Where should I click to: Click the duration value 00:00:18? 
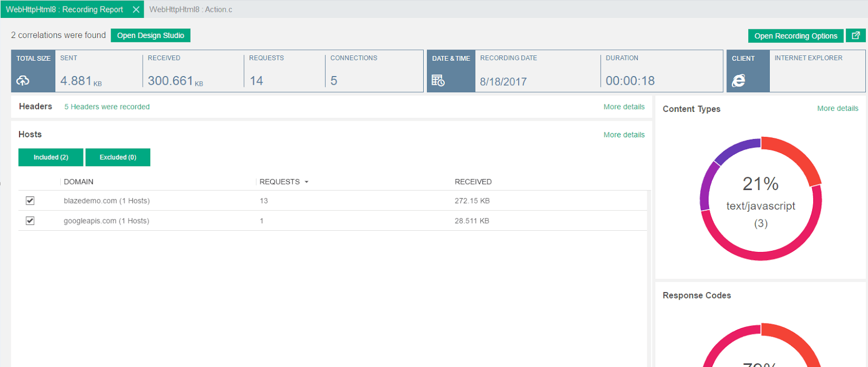(630, 81)
